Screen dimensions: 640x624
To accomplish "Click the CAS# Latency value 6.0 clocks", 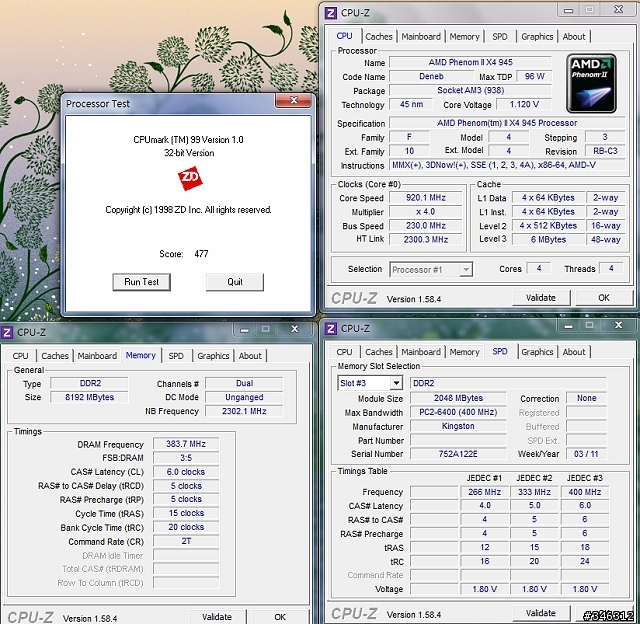I will 186,472.
